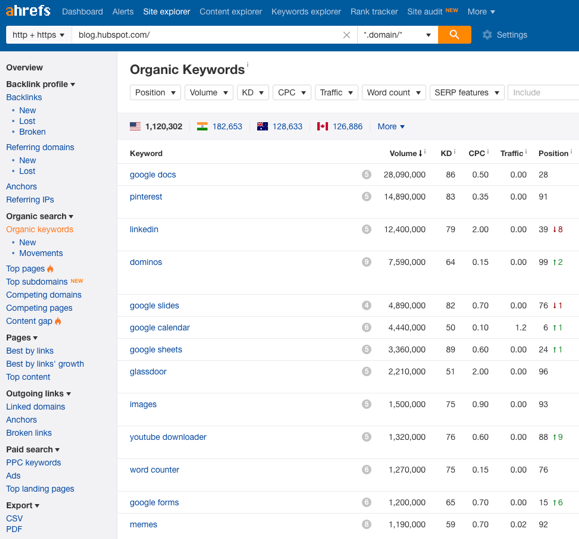Click SERP features badge for google sheets
Viewport: 579px width, 539px height.
(366, 350)
